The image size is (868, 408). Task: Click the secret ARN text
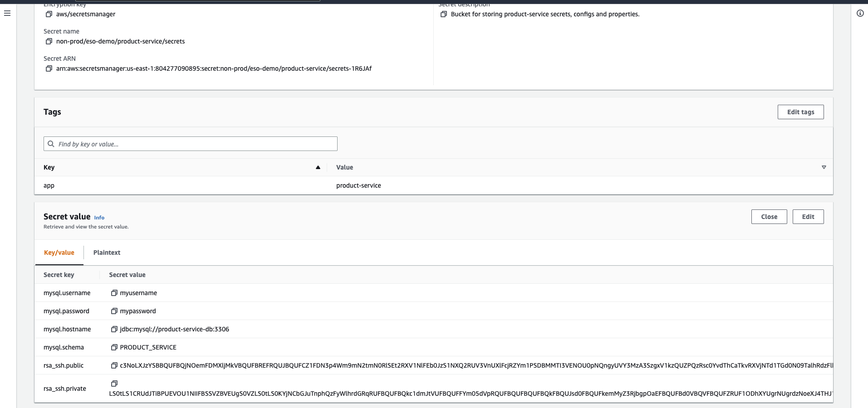(214, 69)
